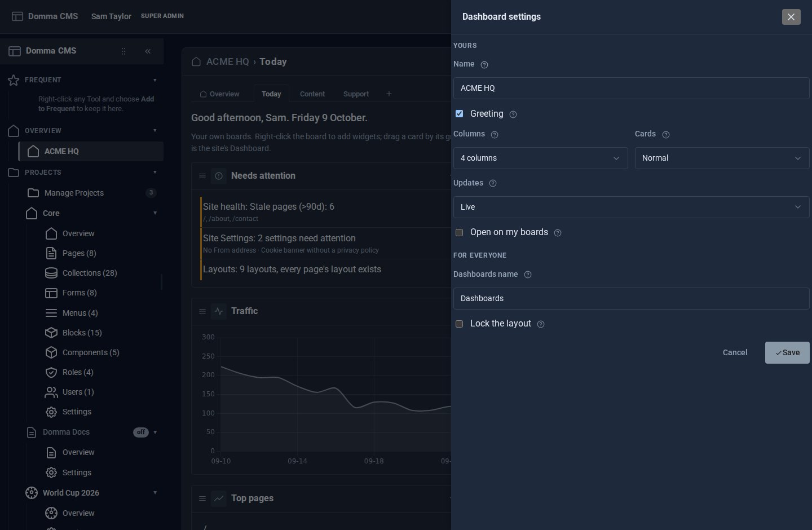This screenshot has width=812, height=530.
Task: Click the sidebar drag handle dots icon
Action: click(123, 51)
